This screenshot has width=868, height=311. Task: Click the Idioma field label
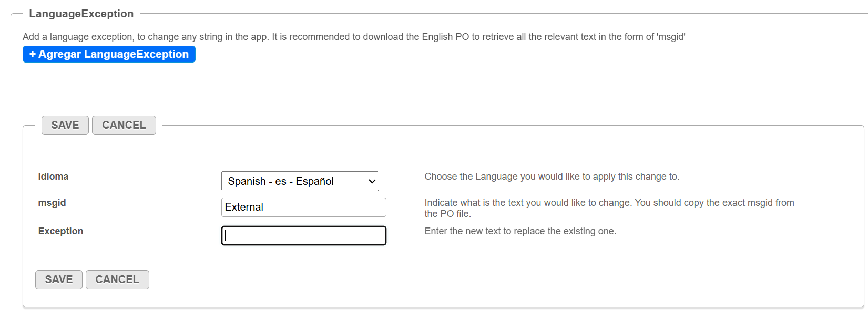[53, 177]
